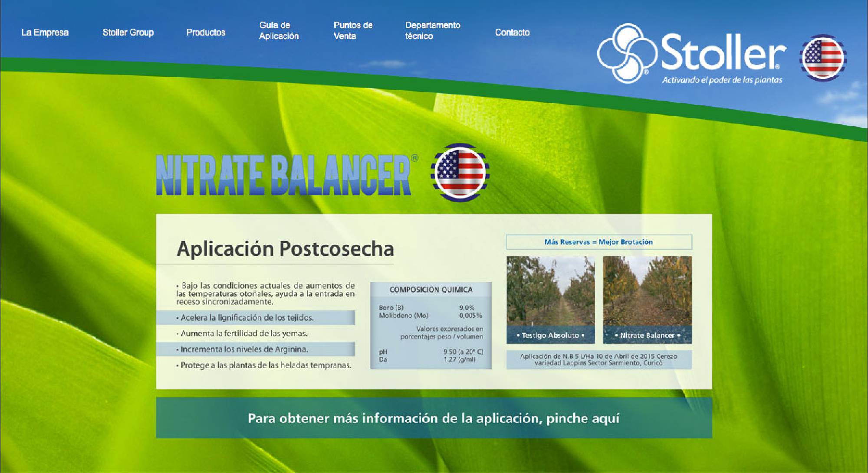Open Puntos de Venta page
This screenshot has width=868, height=473.
(x=353, y=30)
